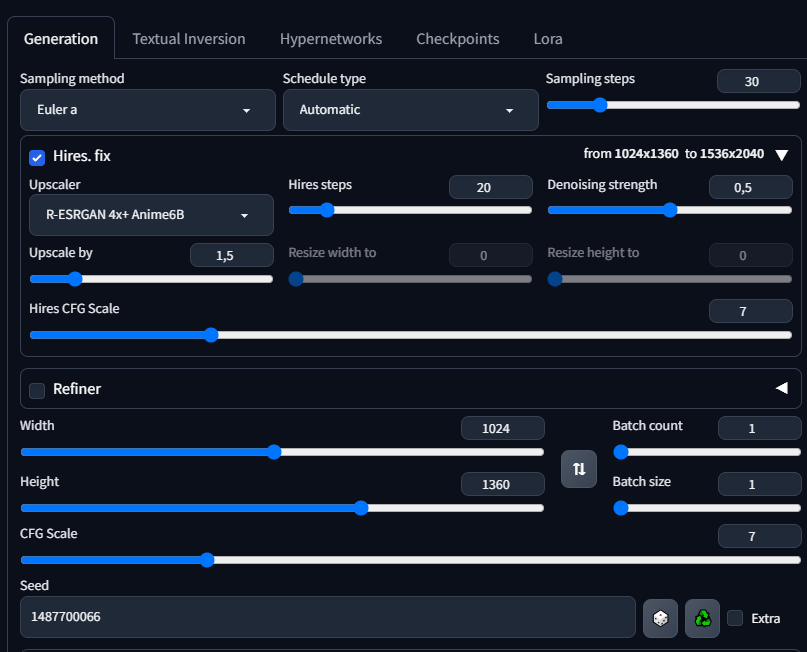Click the Batch size slider handle
Screen dimensions: 807x652
[621, 508]
